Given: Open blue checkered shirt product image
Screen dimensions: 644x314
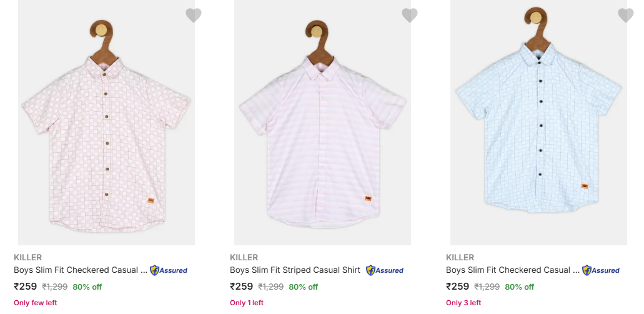Looking at the screenshot, I should pyautogui.click(x=538, y=125).
